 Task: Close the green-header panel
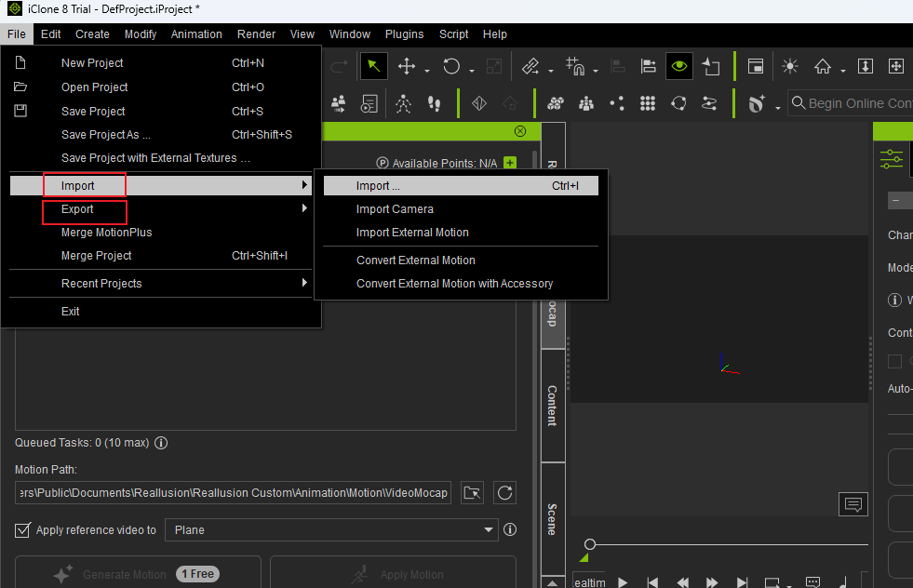coord(520,131)
